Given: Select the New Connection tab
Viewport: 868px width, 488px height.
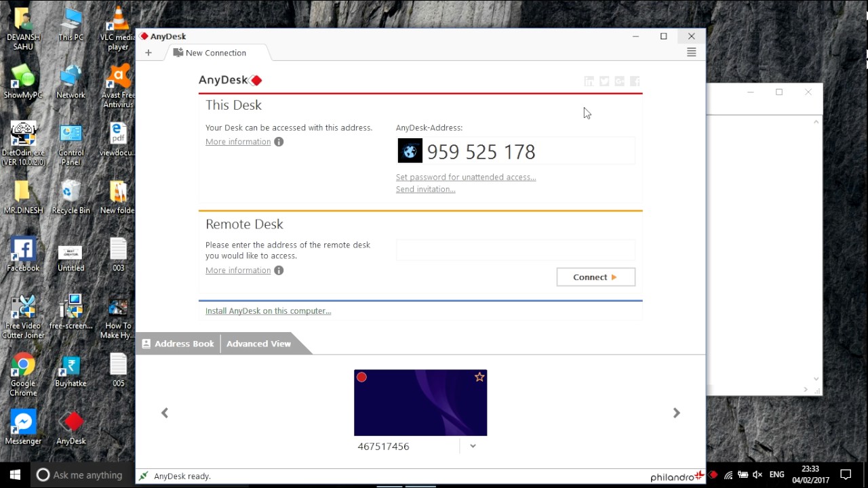Looking at the screenshot, I should click(216, 53).
